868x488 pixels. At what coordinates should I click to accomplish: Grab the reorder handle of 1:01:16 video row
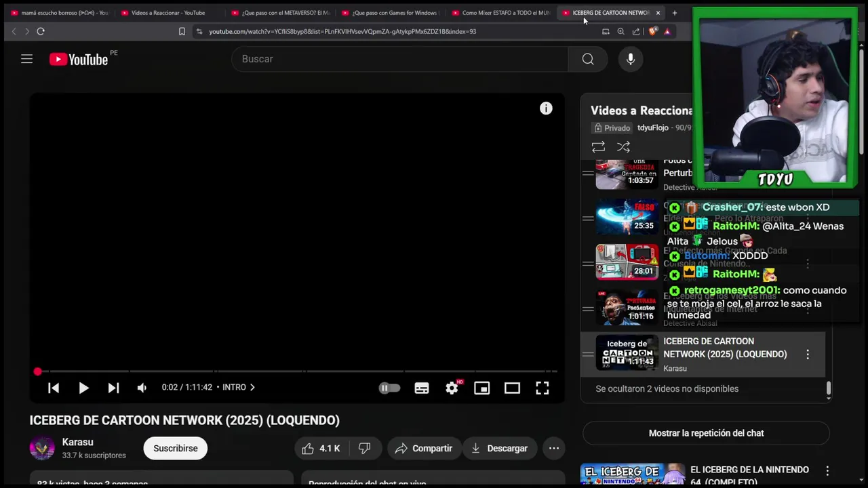(x=588, y=308)
